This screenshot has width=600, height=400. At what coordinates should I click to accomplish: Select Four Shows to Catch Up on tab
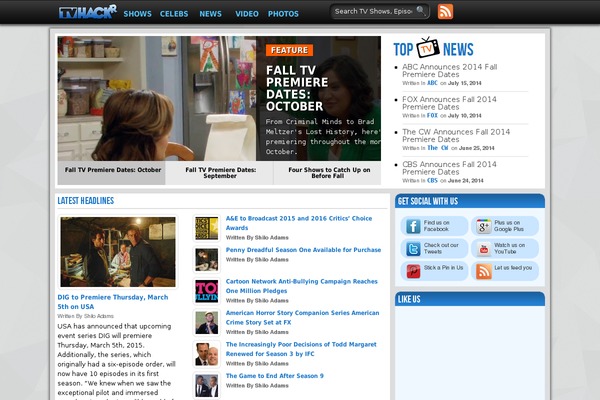(x=328, y=173)
